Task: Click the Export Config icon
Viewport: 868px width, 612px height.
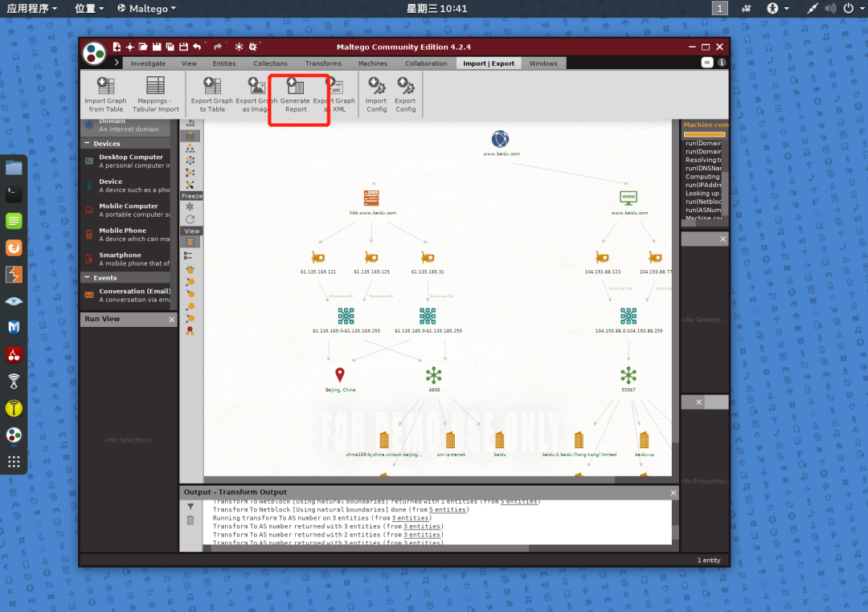Action: coord(405,96)
